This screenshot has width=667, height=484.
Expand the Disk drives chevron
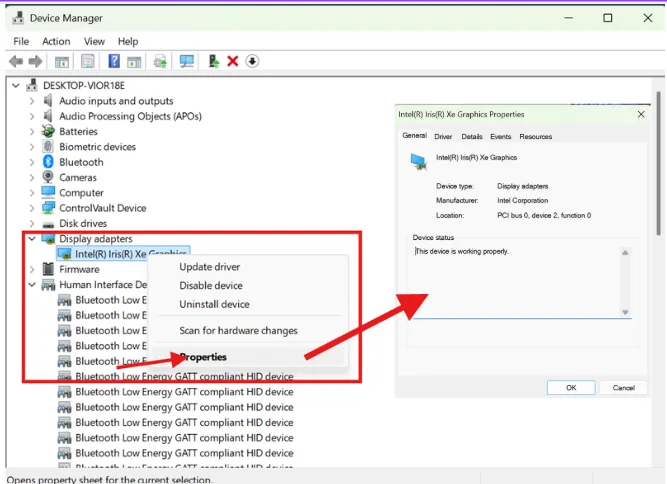(32, 223)
